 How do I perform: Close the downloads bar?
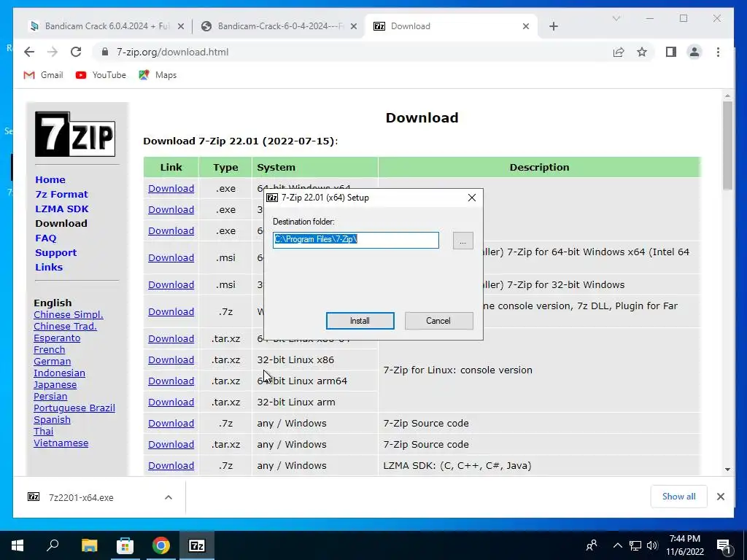[x=720, y=497]
